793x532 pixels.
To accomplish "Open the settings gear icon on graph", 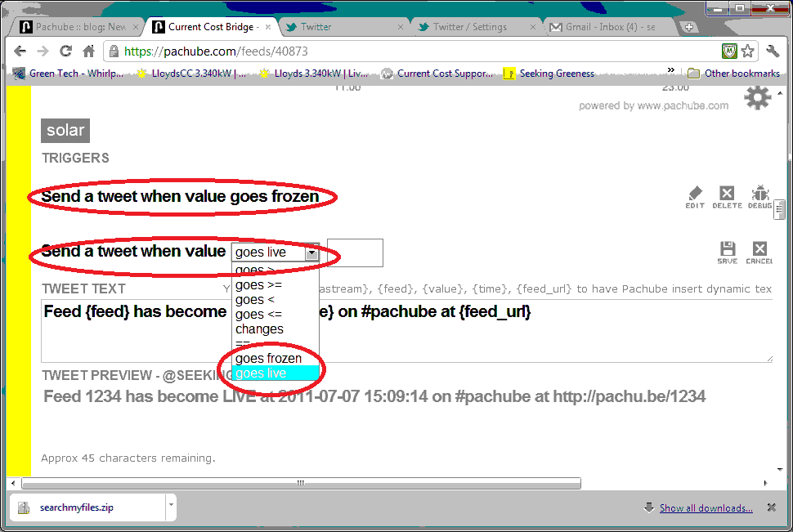I will point(757,98).
